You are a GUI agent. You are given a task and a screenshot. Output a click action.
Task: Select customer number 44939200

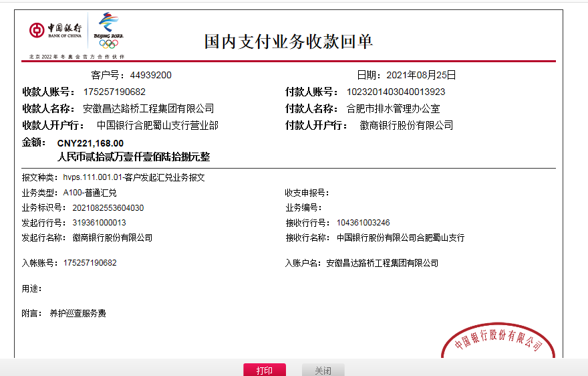(150, 75)
